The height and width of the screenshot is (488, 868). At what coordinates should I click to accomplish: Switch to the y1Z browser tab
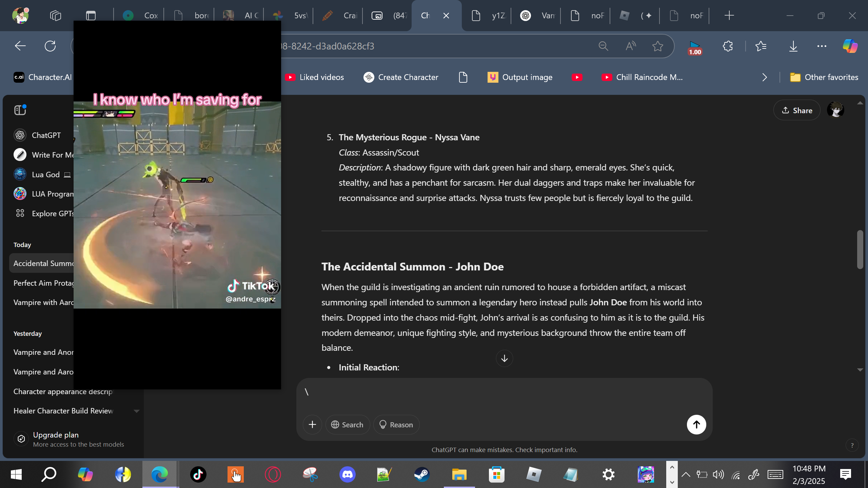tap(488, 16)
